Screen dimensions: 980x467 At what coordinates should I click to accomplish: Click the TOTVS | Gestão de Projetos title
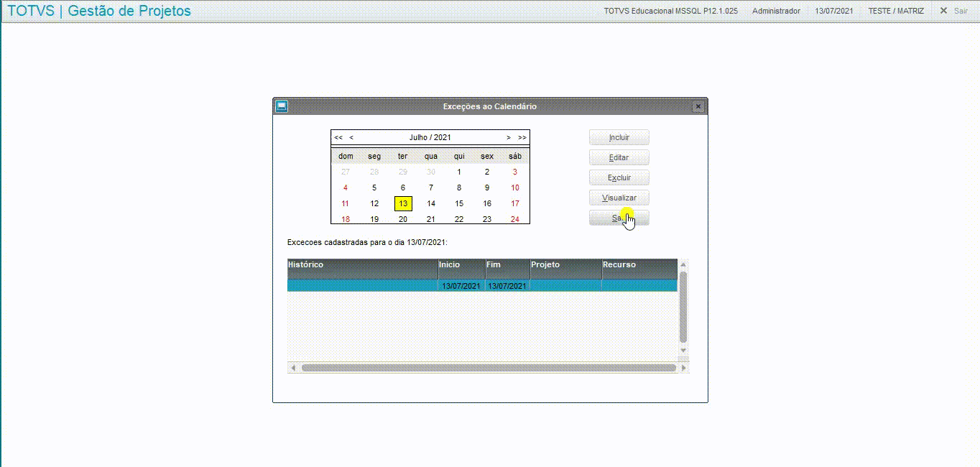pyautogui.click(x=99, y=11)
